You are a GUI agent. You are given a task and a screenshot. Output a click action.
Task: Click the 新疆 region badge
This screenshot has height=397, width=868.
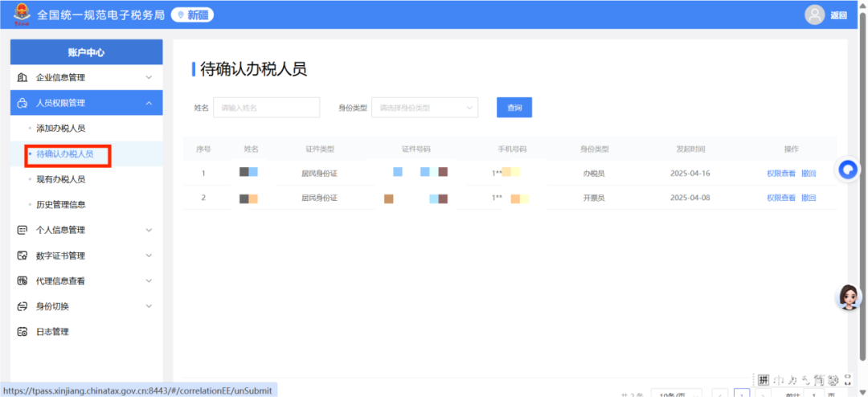192,15
